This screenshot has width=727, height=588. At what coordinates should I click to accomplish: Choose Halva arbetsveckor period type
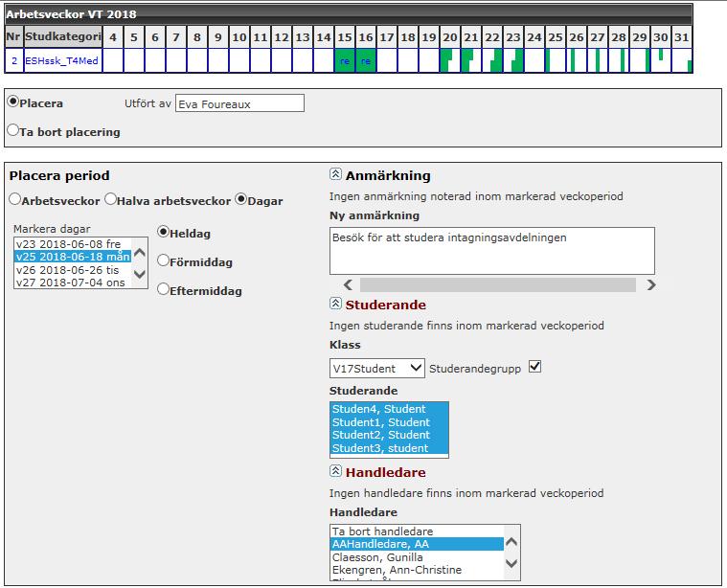pyautogui.click(x=110, y=199)
